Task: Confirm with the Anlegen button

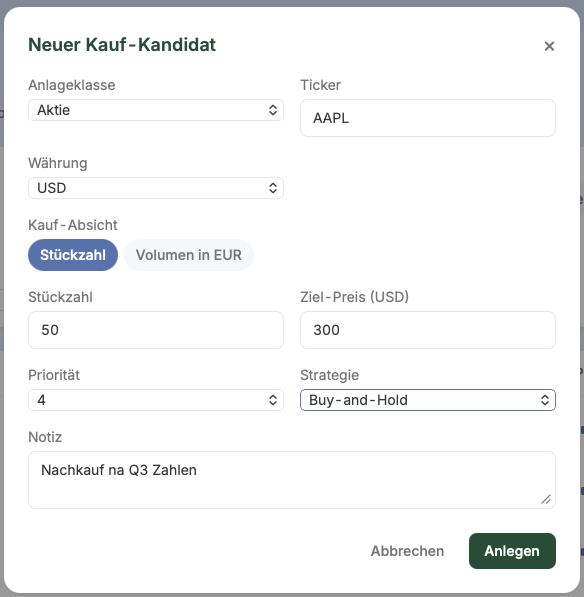Action: point(512,551)
